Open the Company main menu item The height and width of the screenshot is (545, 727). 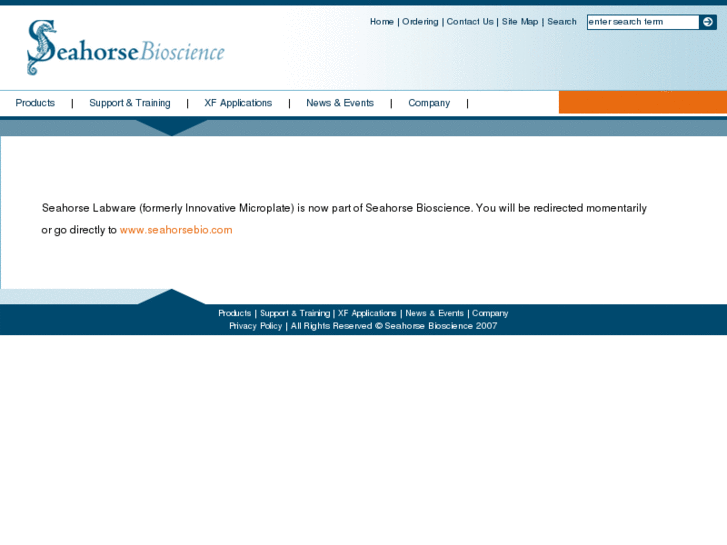429,103
